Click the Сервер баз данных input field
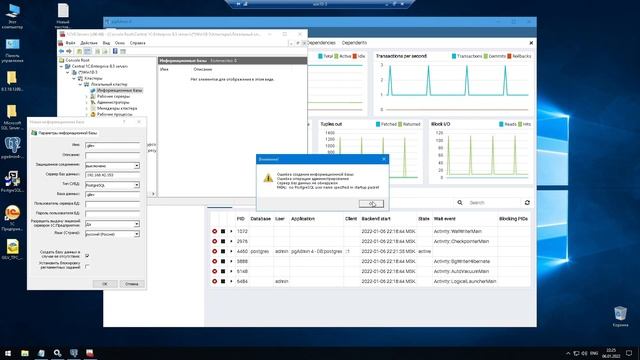Screen dimensions: 640x360 pos(112,175)
